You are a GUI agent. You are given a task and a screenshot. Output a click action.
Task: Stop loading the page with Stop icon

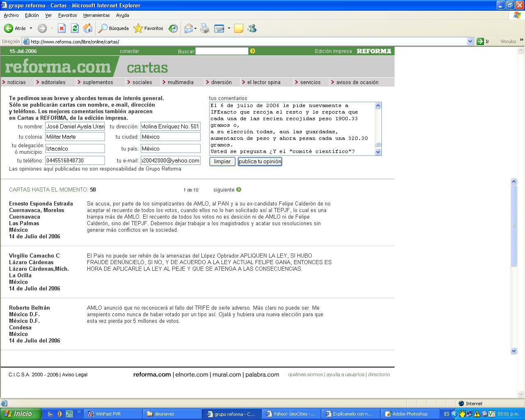[62, 28]
